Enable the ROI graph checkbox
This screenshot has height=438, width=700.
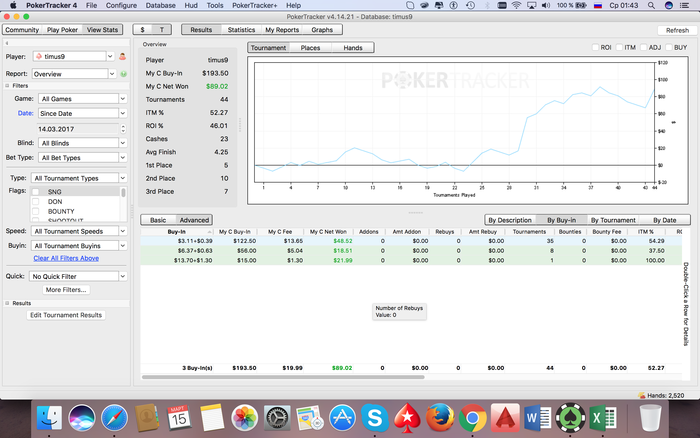point(595,47)
